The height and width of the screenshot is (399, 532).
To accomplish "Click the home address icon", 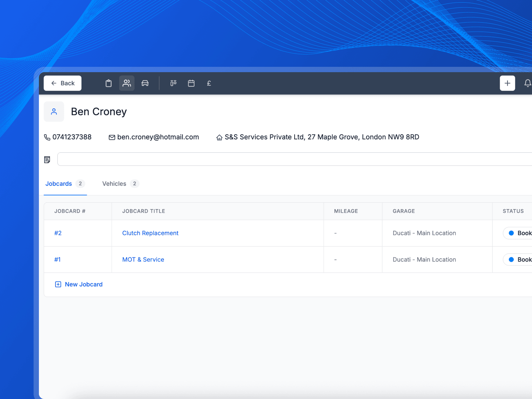I will point(219,137).
